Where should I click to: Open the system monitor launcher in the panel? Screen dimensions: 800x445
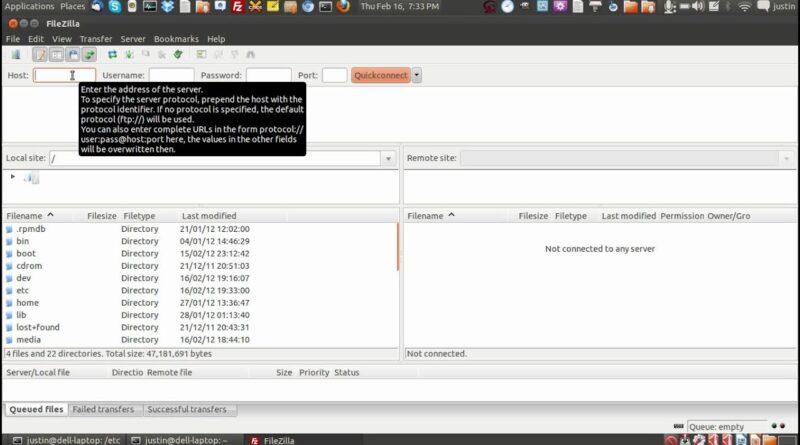click(149, 7)
